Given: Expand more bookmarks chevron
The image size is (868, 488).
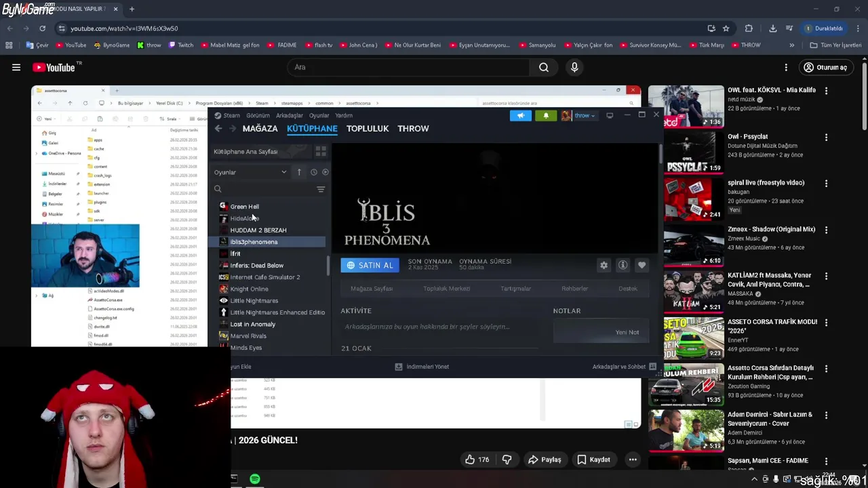Looking at the screenshot, I should [x=791, y=45].
